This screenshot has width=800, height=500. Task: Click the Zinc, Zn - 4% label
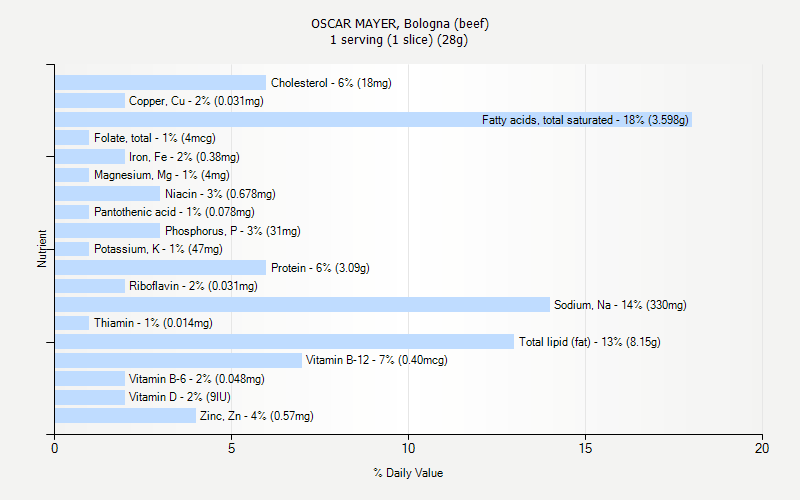[257, 416]
